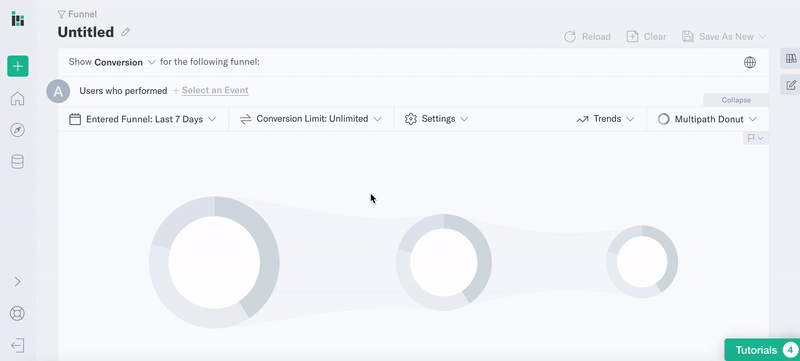Open the Trends dropdown

pos(605,119)
